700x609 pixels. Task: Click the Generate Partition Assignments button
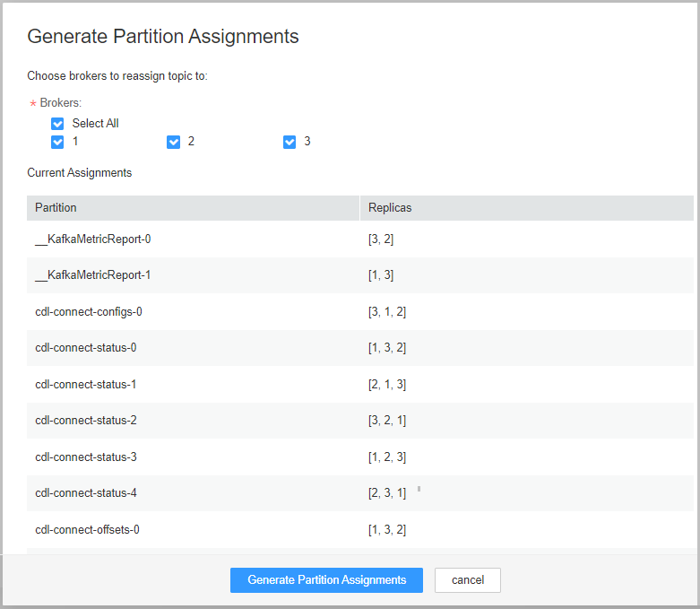tap(326, 580)
